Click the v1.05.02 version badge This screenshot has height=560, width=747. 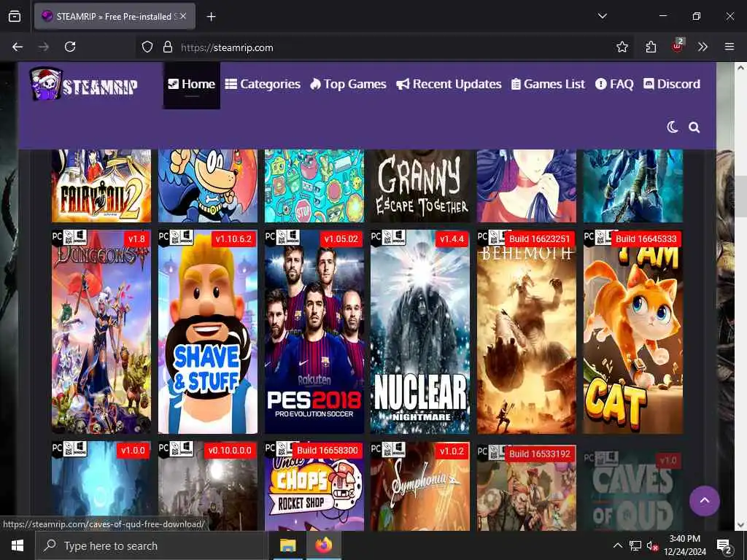(341, 239)
